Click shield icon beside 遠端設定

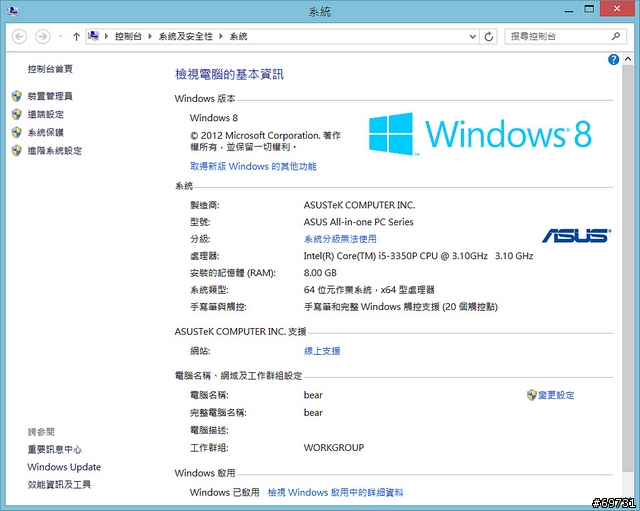pos(16,114)
